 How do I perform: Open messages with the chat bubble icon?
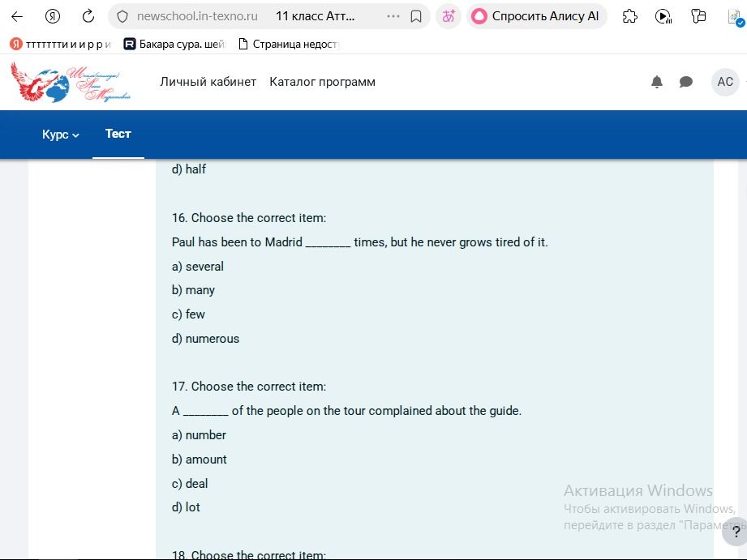tap(685, 82)
